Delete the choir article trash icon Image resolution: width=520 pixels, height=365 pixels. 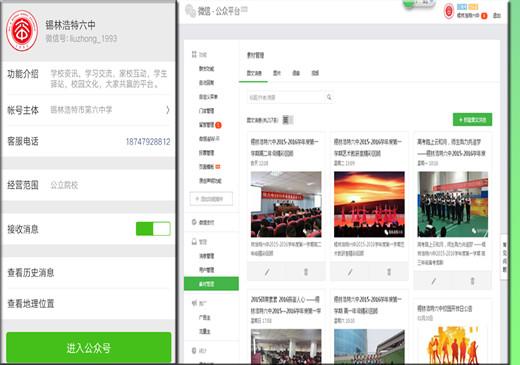[472, 281]
